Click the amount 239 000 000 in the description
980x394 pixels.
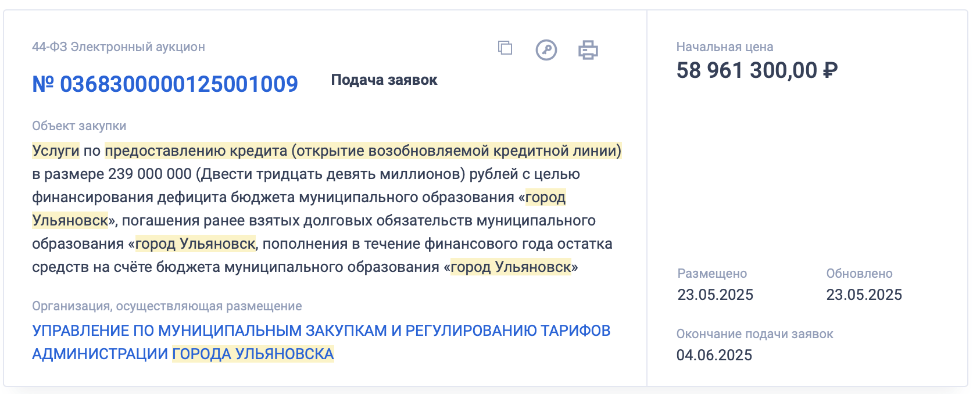[150, 174]
